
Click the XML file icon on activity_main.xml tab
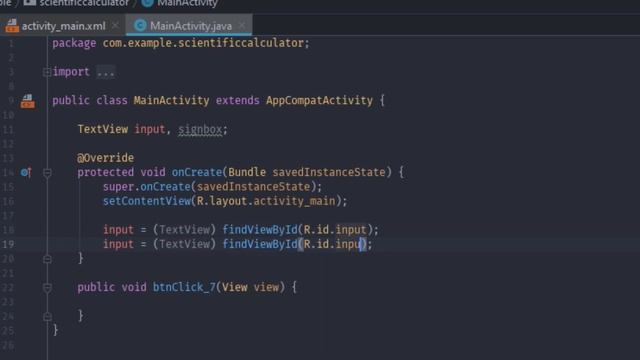pos(12,26)
